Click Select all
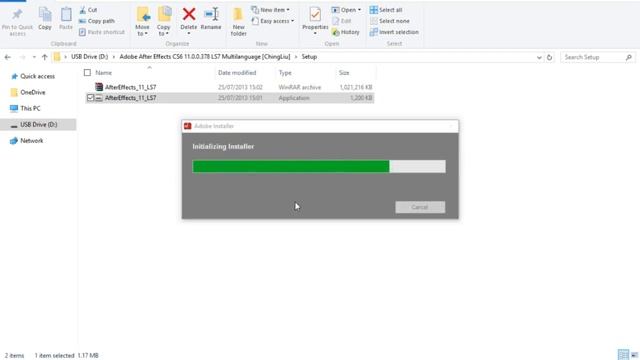 point(386,10)
